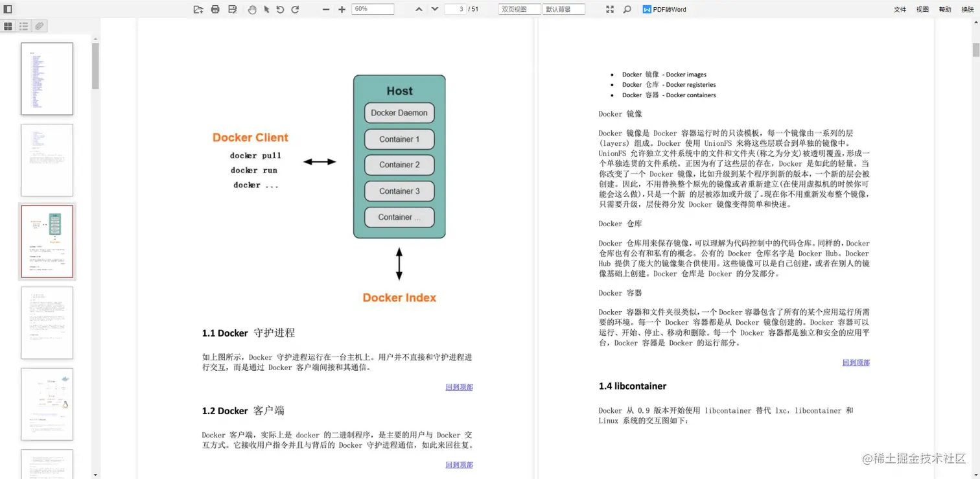Print the document with printer icon
This screenshot has height=479, width=980.
pos(215,9)
